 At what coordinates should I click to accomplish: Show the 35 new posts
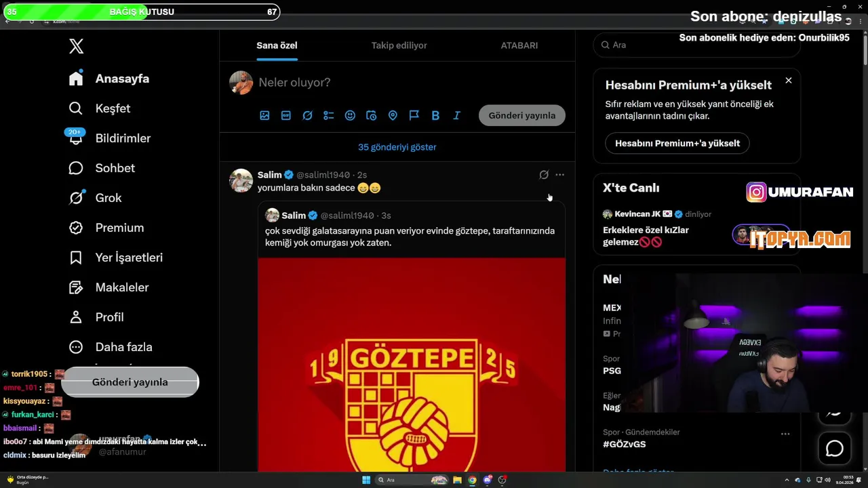(x=397, y=147)
